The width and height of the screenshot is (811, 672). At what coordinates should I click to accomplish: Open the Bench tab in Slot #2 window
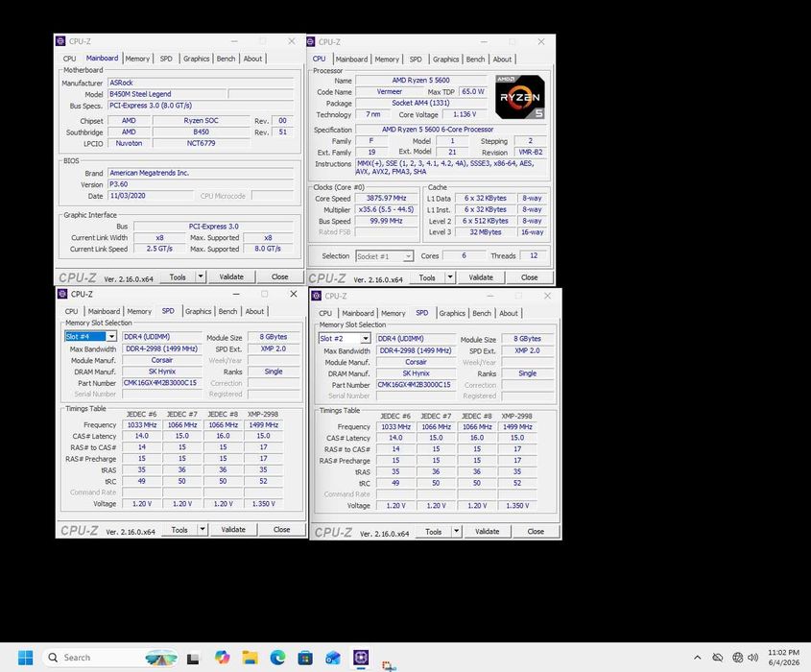pos(482,314)
